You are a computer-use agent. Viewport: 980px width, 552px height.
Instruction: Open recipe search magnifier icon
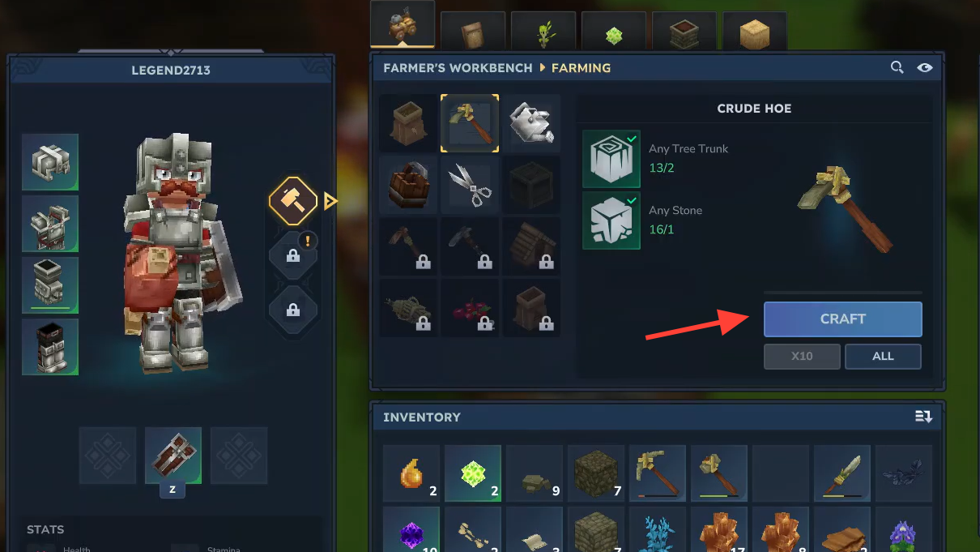[897, 68]
